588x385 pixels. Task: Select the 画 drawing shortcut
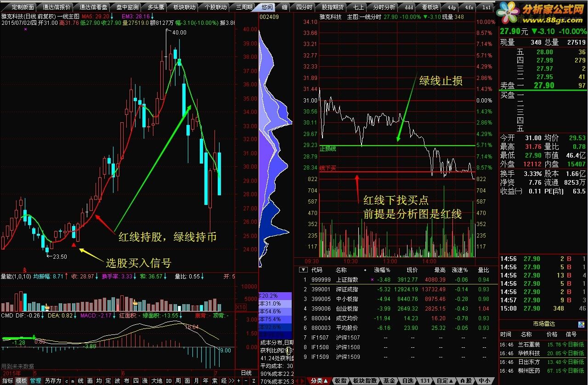[90, 381]
